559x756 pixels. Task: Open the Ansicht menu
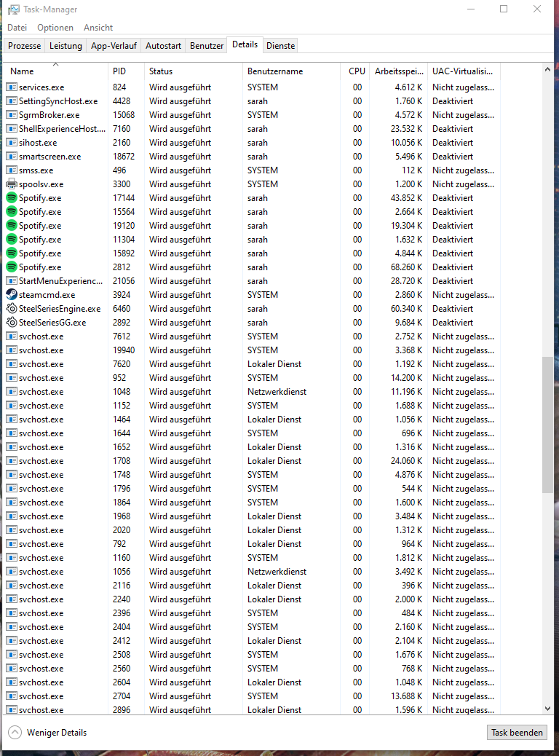click(98, 28)
